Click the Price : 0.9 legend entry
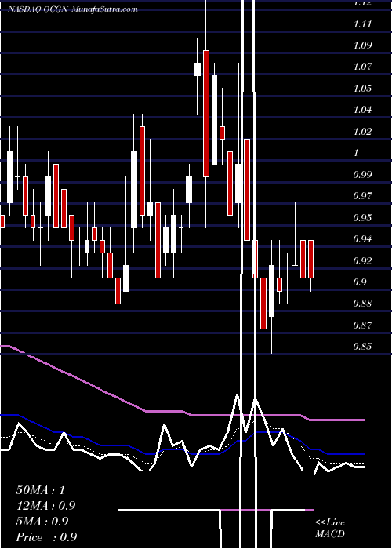392x549 pixels. coord(46,537)
